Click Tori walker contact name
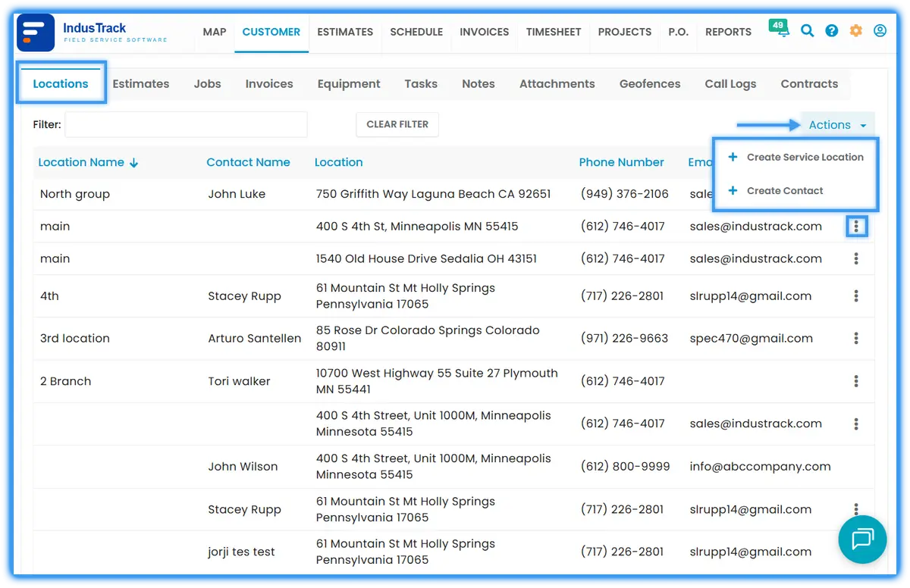 tap(239, 381)
